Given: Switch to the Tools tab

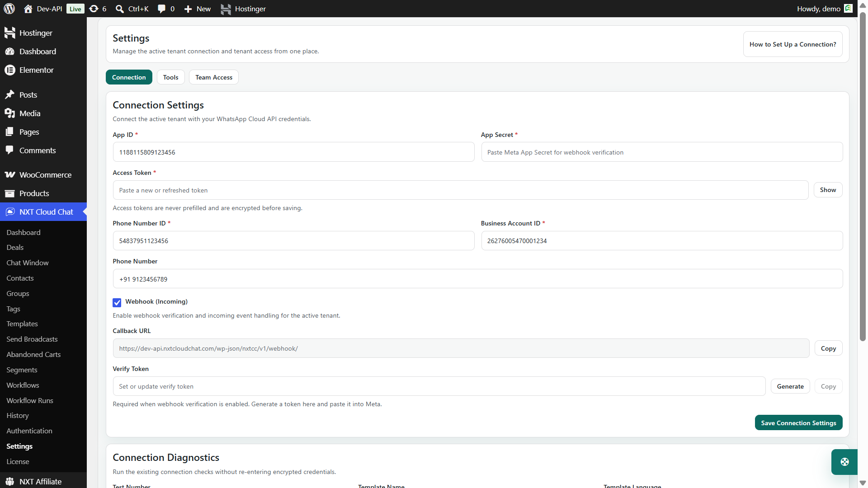Looking at the screenshot, I should pyautogui.click(x=171, y=77).
